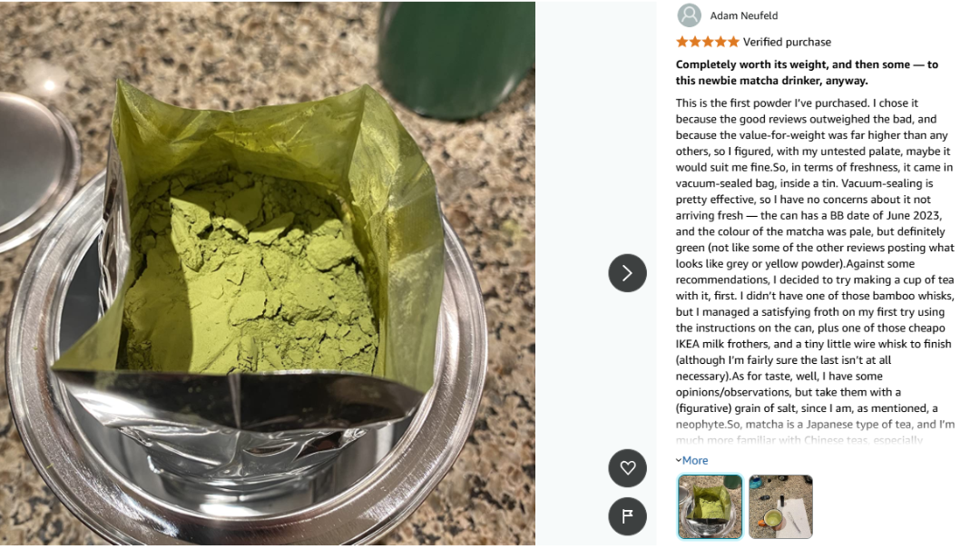
Task: Like this review with the heart icon
Action: (627, 467)
